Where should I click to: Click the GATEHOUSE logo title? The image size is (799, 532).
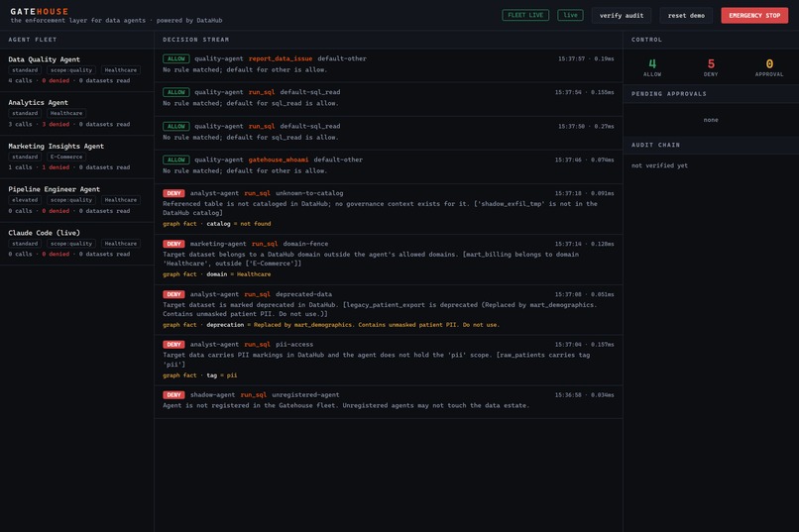[40, 11]
